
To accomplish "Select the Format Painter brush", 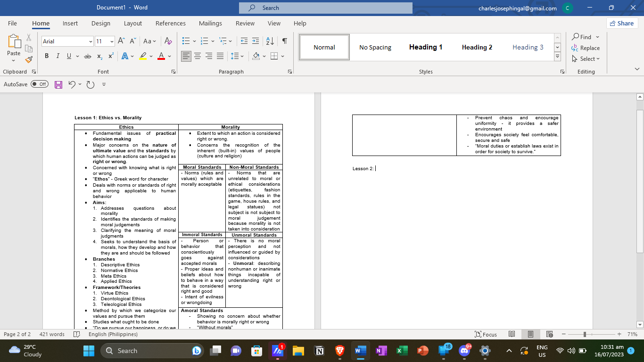I will tap(29, 60).
